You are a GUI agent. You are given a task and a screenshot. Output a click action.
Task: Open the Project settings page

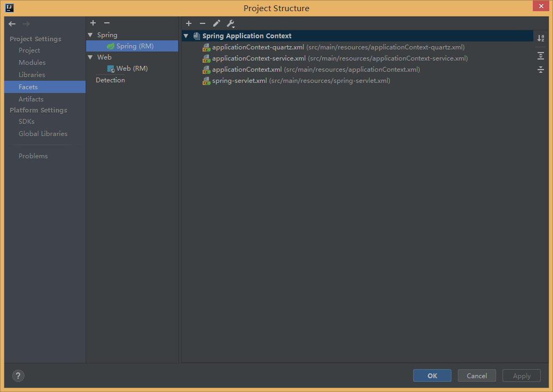coord(29,50)
